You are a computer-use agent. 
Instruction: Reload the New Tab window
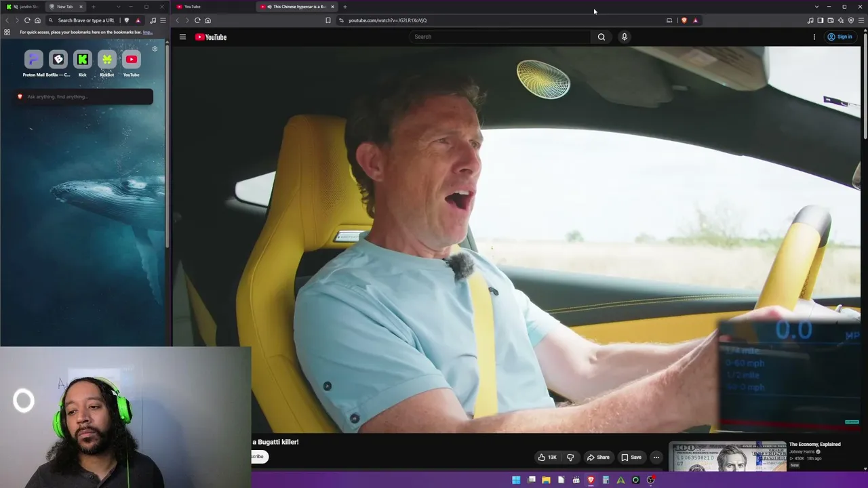(x=27, y=20)
